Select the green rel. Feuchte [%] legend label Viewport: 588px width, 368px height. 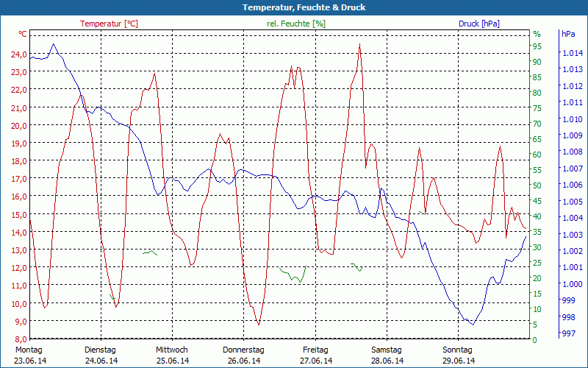click(296, 24)
